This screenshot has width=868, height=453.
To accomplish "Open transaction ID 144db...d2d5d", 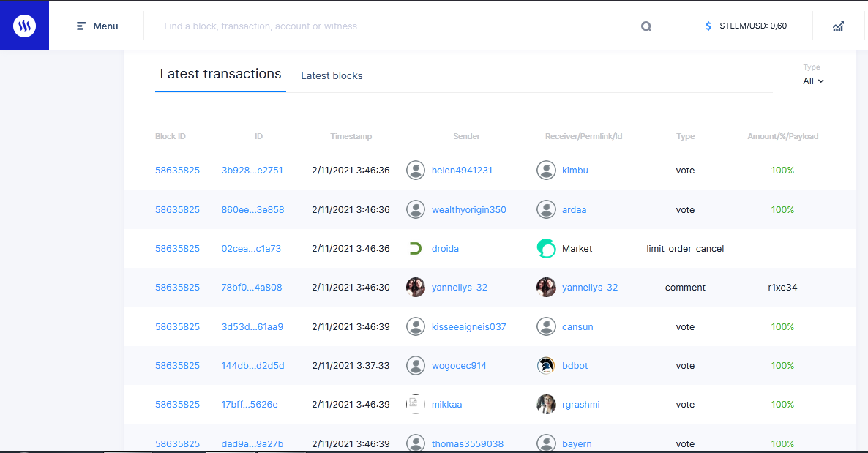I will (x=252, y=365).
